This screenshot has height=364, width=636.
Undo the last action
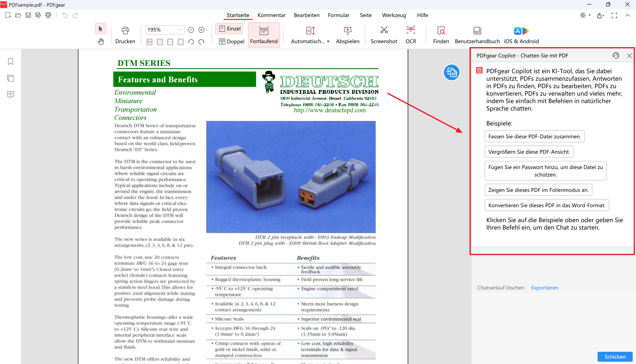click(65, 15)
